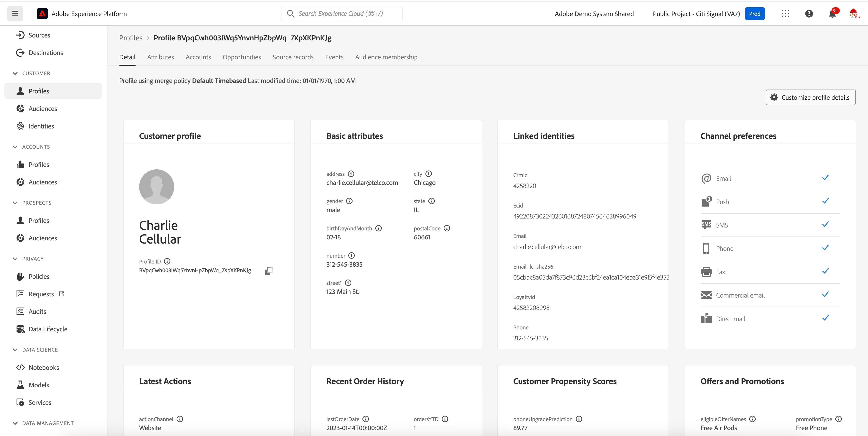Open the Prod sandbox selector
The width and height of the screenshot is (868, 436).
coord(754,14)
